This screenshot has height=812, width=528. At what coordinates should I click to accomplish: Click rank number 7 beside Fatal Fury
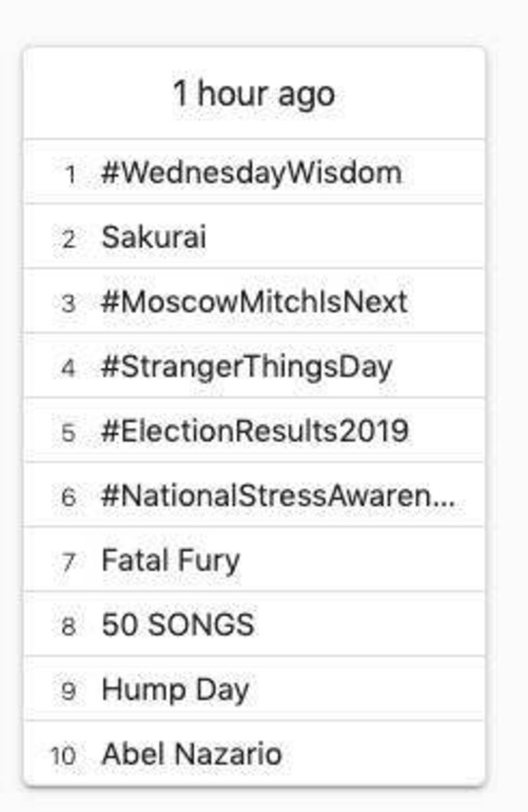click(x=69, y=561)
